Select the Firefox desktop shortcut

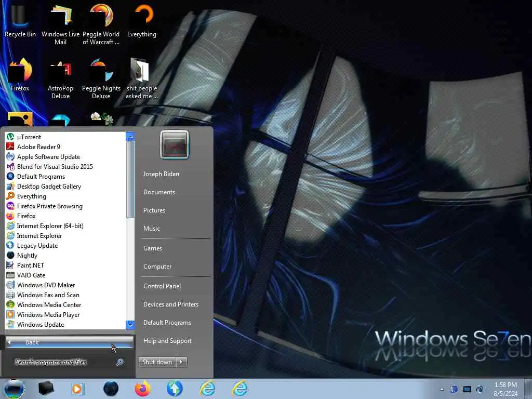click(20, 75)
